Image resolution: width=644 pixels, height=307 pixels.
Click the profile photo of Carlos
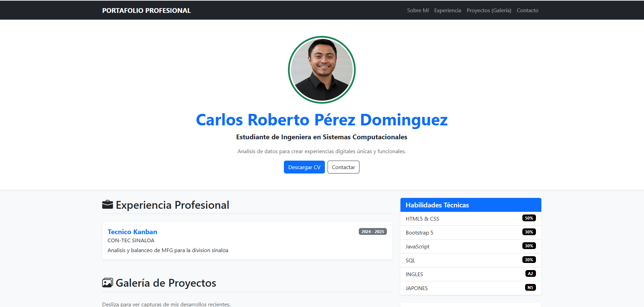[321, 69]
